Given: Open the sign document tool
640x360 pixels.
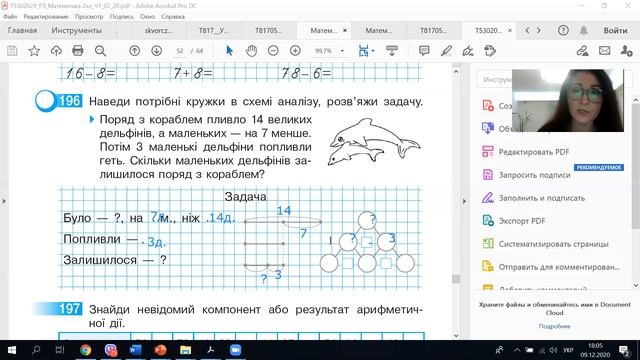Looking at the screenshot, I should (x=468, y=51).
